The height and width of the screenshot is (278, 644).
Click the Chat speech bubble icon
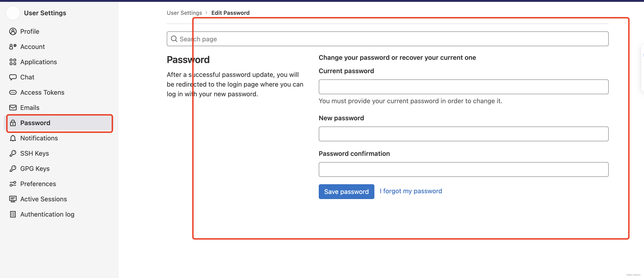coord(13,77)
